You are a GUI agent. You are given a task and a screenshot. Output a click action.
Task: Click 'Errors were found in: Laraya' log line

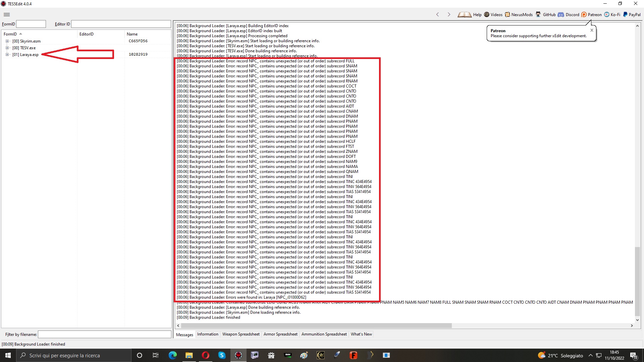coord(241,297)
